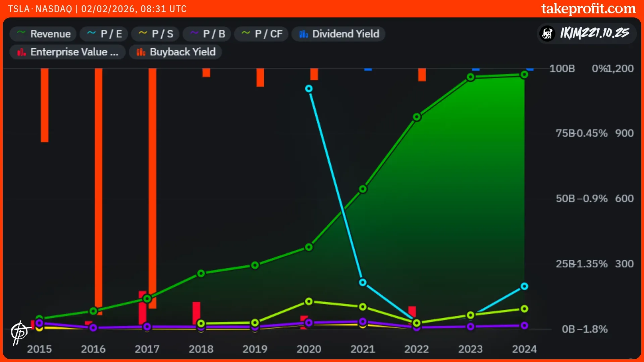Click the Dividend Yield bar chart icon
The width and height of the screenshot is (644, 362).
click(x=304, y=34)
